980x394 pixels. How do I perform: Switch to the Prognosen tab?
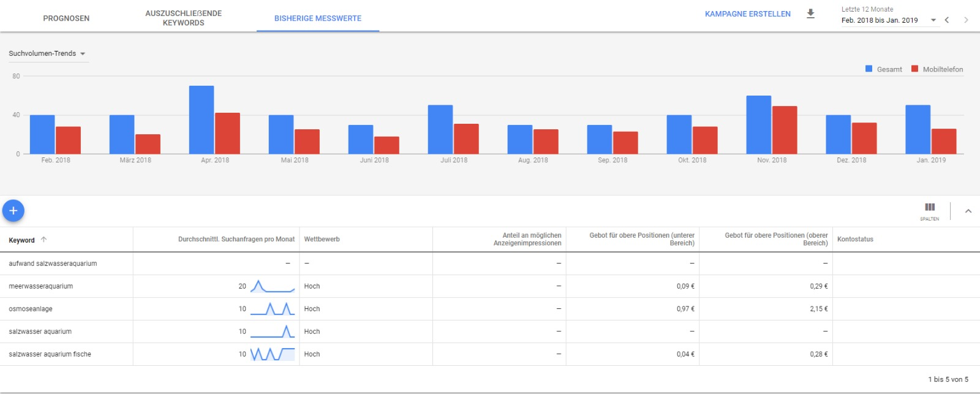coord(66,18)
